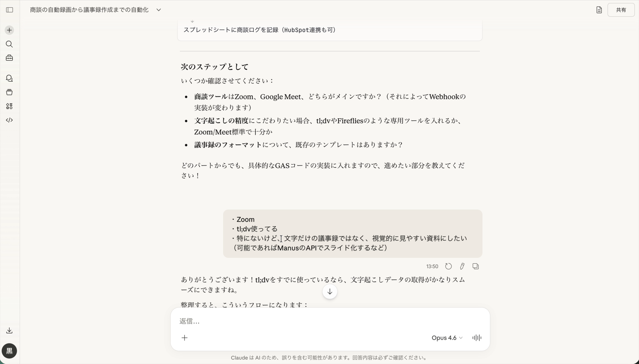Open the projects briefcase icon

pos(10,58)
